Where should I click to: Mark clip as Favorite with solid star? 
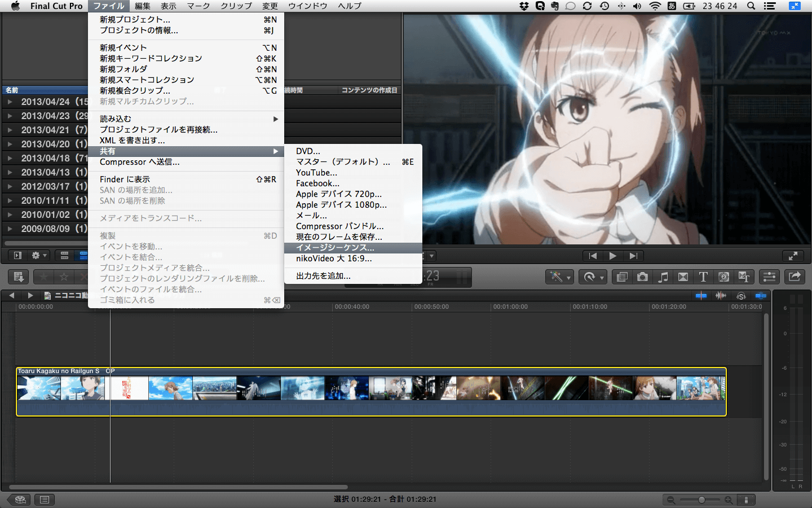[x=43, y=277]
